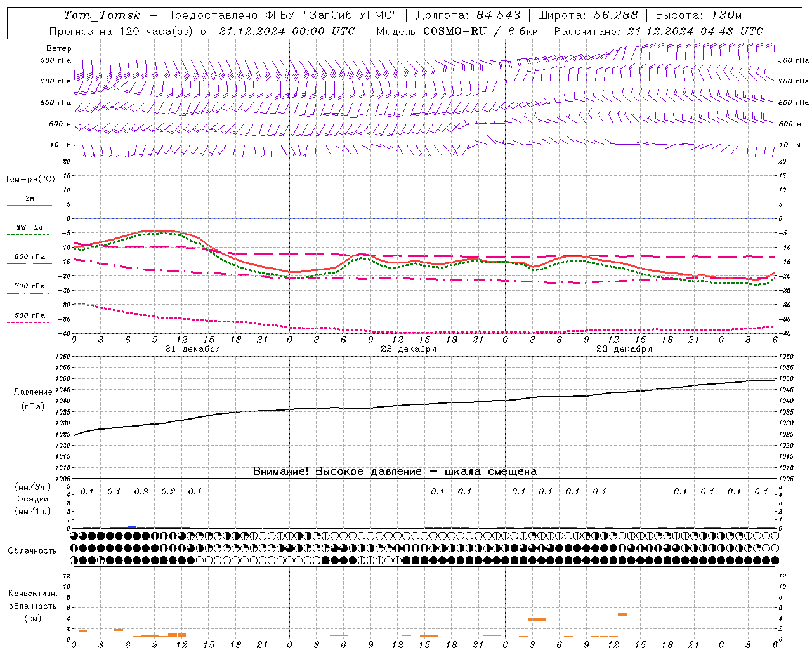
Task: Click 'Предоставлено ФГБУ "ЗапСиб УГМС"' provider text
Action: tap(282, 15)
